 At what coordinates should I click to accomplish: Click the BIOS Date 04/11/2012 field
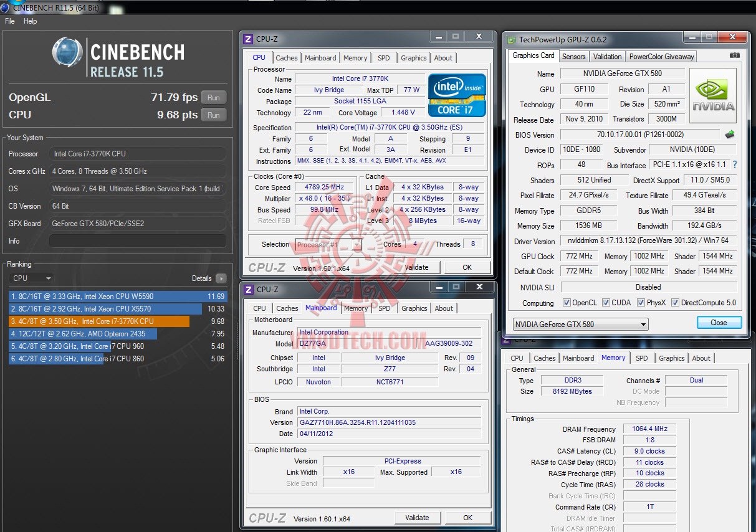tap(388, 434)
